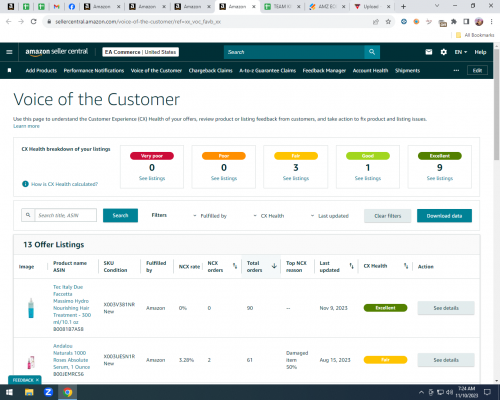Viewport: 500px width, 400px height.
Task: Open new browser tab with plus icon
Action: pos(403,6)
